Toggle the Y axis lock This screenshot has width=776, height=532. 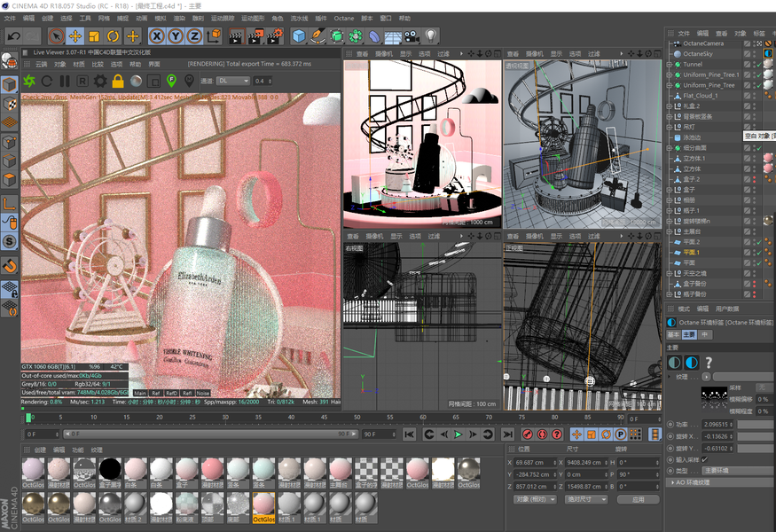176,36
